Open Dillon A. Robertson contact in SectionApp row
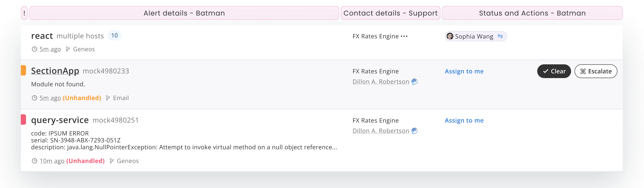Screen dimensions: 644x188 pos(381,81)
